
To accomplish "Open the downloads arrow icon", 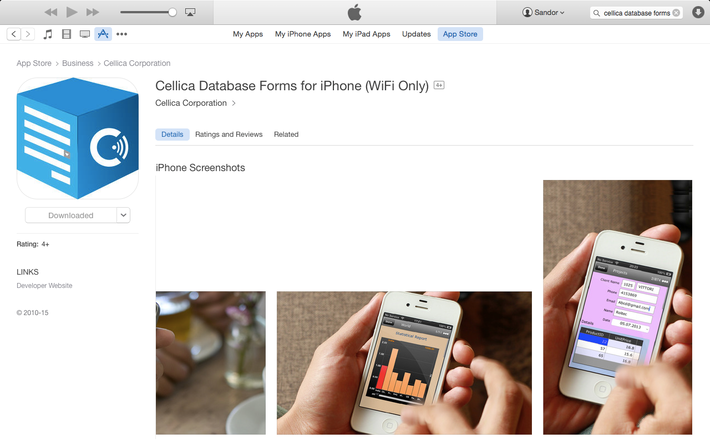I will 698,12.
